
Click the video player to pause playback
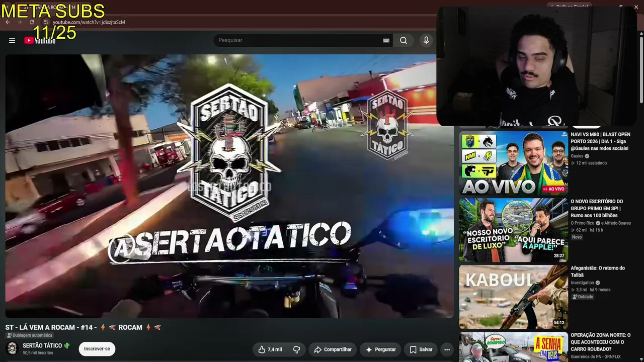pos(229,186)
